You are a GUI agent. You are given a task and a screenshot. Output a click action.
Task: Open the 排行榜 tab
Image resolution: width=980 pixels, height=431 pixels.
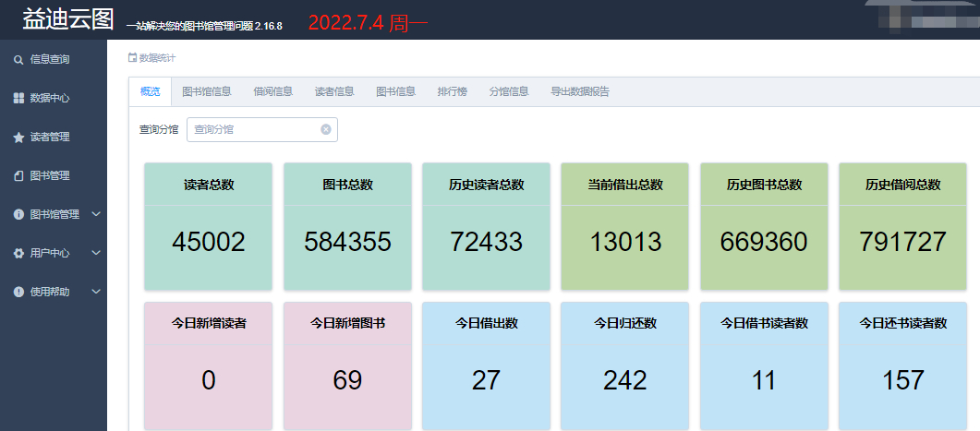[452, 91]
